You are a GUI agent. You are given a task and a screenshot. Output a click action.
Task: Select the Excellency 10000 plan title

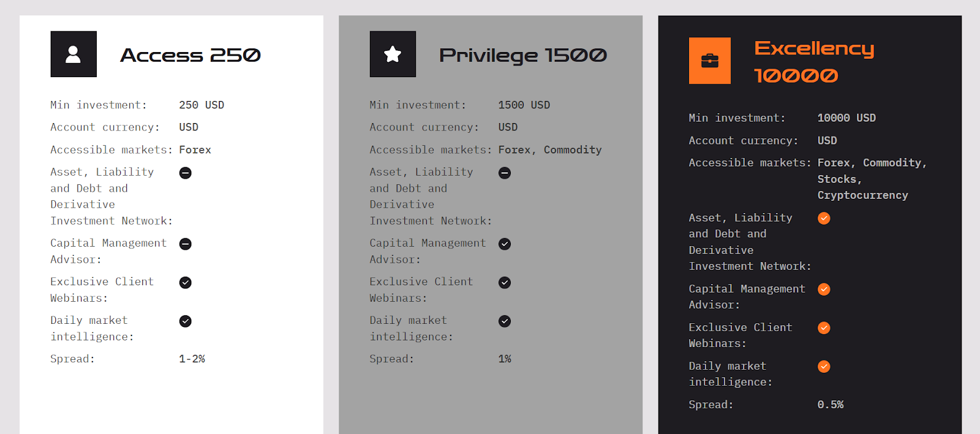coord(814,61)
